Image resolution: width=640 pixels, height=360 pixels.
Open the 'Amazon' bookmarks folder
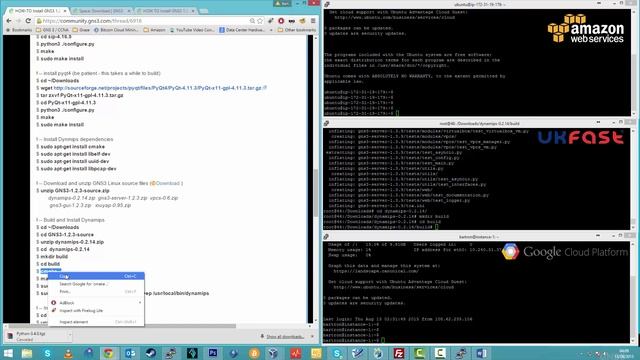click(154, 30)
